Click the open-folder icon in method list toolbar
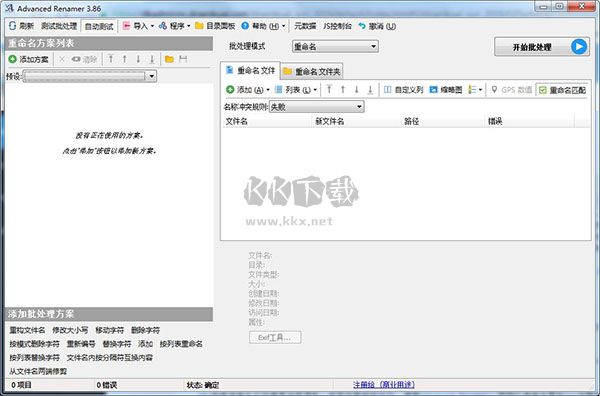600x396 pixels. [169, 59]
